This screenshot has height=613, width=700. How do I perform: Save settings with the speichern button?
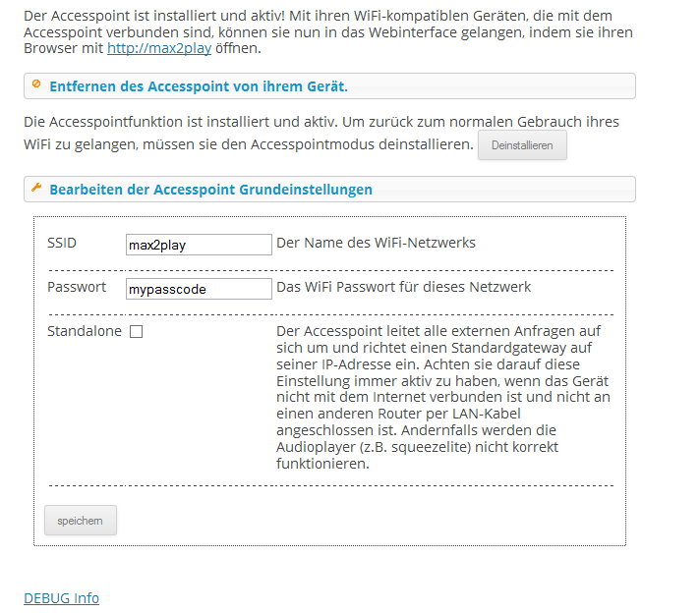point(81,521)
